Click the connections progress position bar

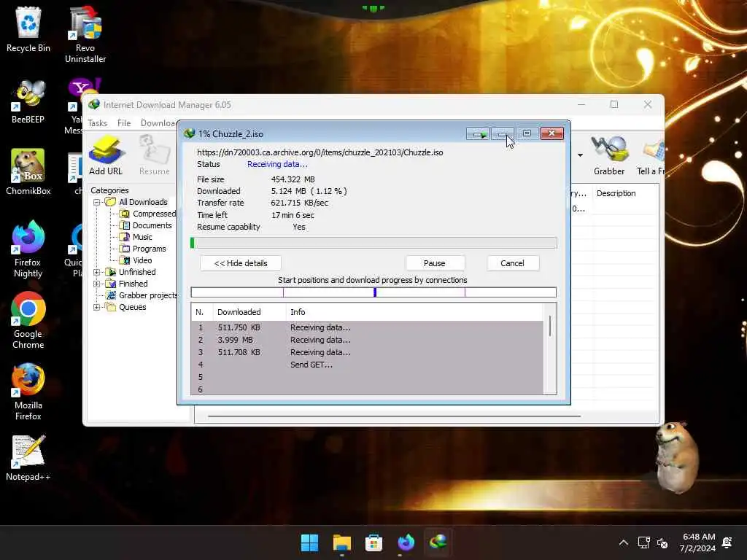[373, 292]
